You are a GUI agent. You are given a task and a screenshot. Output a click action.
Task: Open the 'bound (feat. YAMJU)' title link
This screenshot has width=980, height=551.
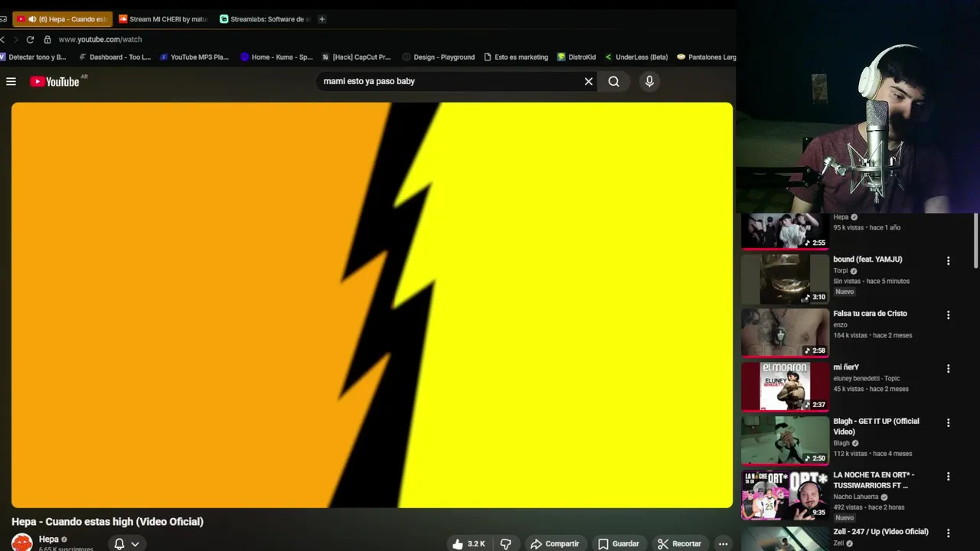[x=867, y=259]
